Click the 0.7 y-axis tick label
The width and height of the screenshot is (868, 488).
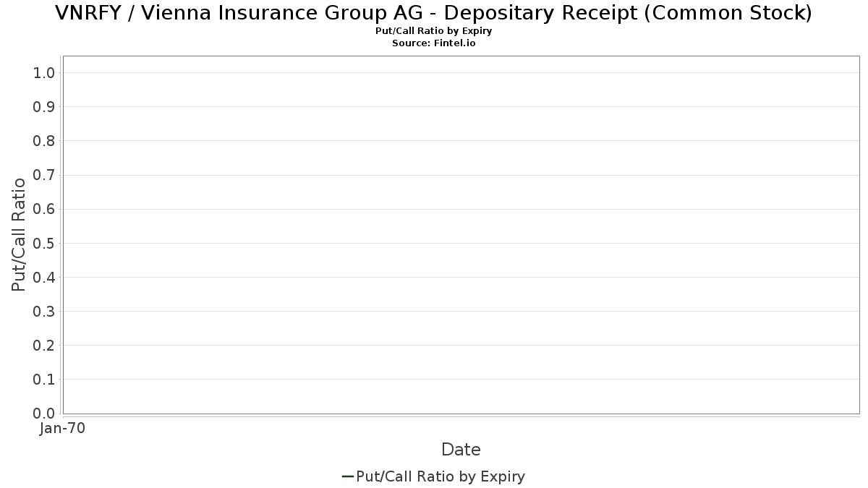pos(45,175)
